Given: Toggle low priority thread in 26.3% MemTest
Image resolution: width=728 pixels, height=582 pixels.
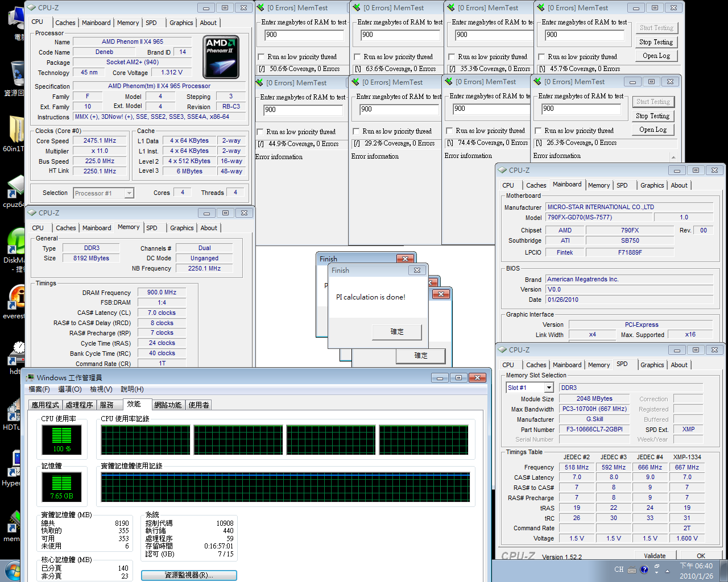Looking at the screenshot, I should click(538, 131).
